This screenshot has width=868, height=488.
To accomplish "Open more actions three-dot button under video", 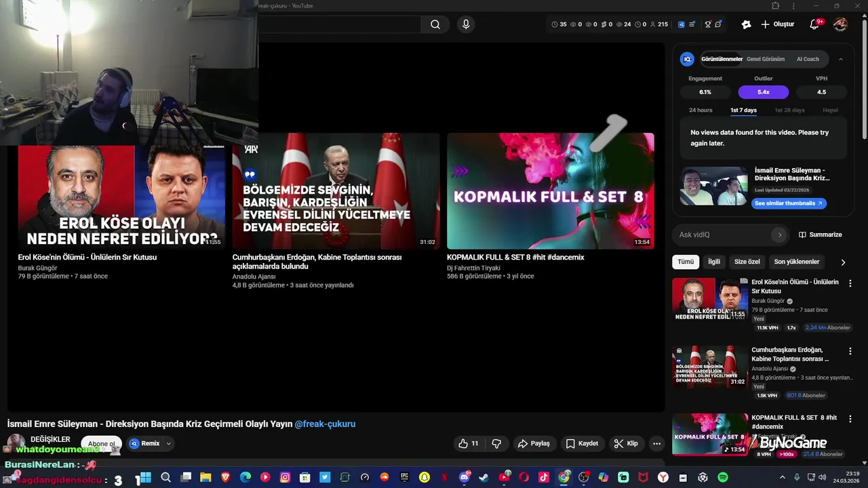I will pyautogui.click(x=656, y=443).
